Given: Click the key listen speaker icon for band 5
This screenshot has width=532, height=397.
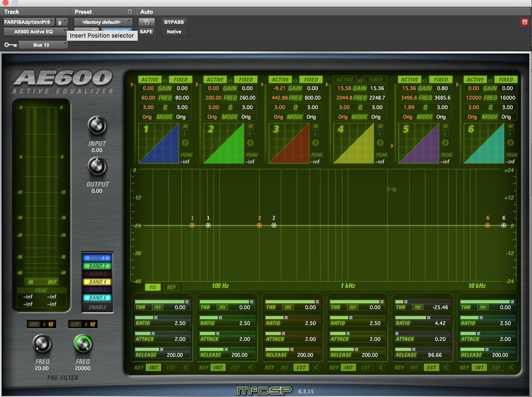Looking at the screenshot, I should [446, 367].
